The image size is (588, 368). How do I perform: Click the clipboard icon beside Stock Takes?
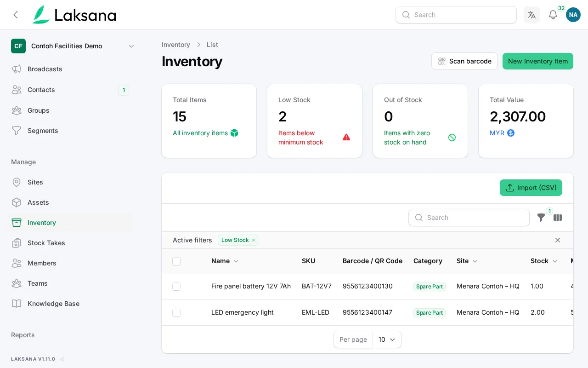pos(17,243)
